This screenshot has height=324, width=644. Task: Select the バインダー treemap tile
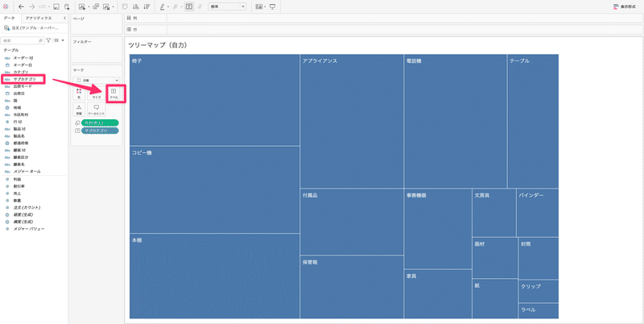point(537,213)
